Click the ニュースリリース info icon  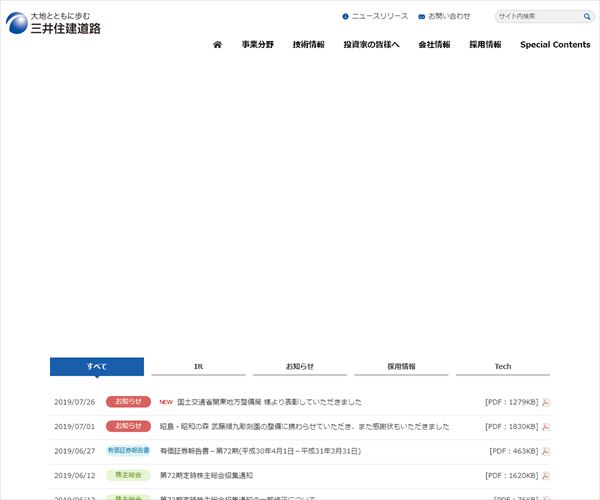(x=346, y=17)
